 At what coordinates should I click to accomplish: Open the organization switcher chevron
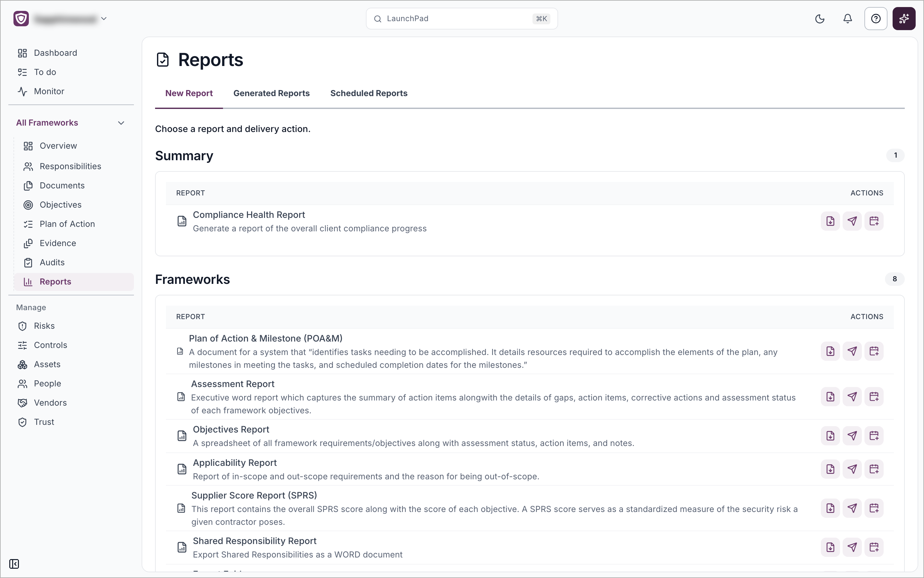click(x=103, y=19)
